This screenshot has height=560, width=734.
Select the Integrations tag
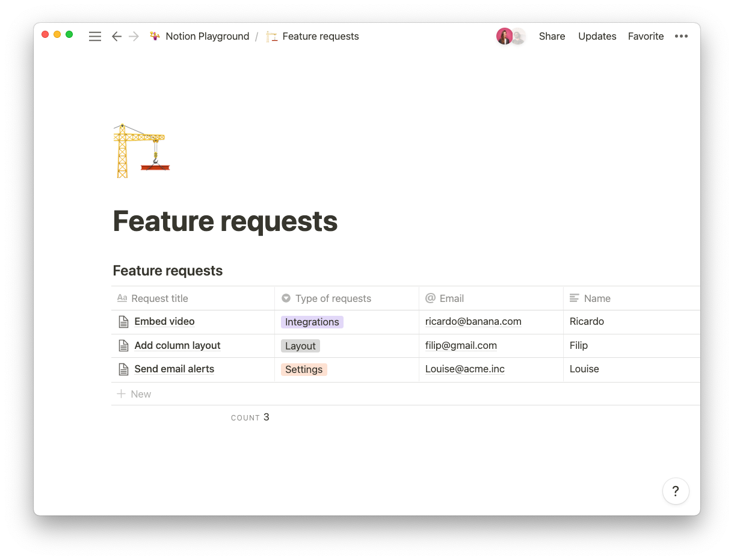(312, 322)
